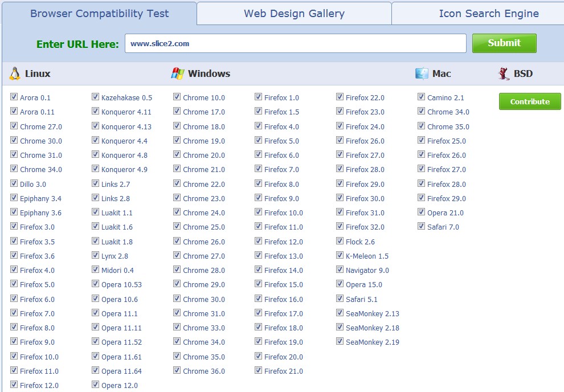
Task: Click the BSD daemon icon
Action: click(x=504, y=73)
